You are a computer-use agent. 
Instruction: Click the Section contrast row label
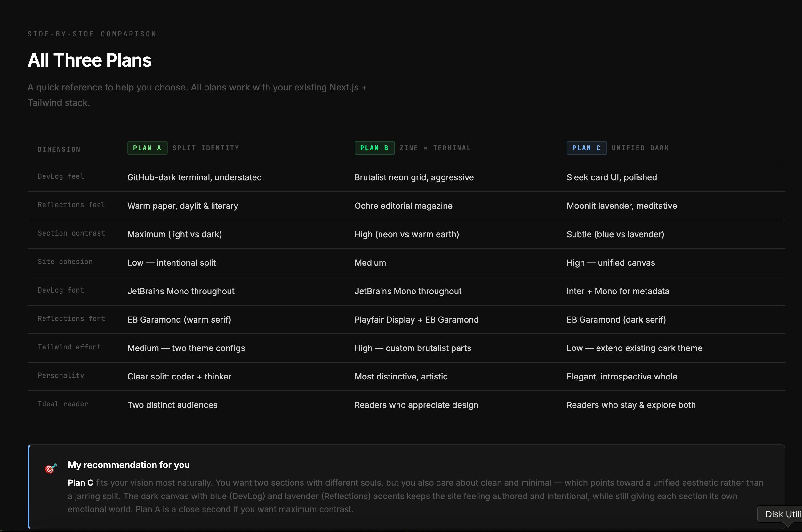coord(71,233)
